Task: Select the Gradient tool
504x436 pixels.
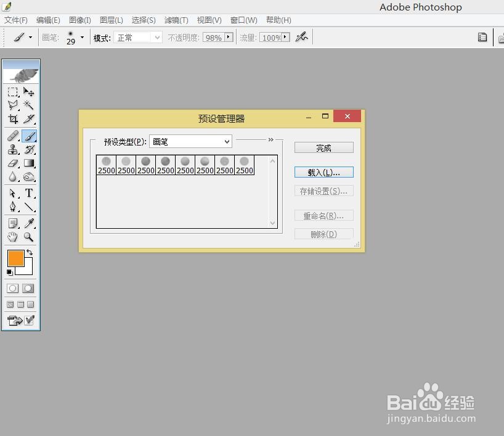Action: click(28, 163)
